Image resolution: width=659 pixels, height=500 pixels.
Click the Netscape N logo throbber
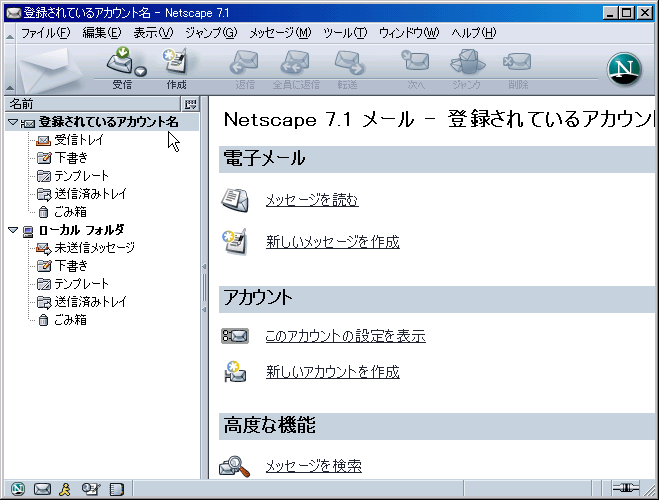pyautogui.click(x=624, y=69)
